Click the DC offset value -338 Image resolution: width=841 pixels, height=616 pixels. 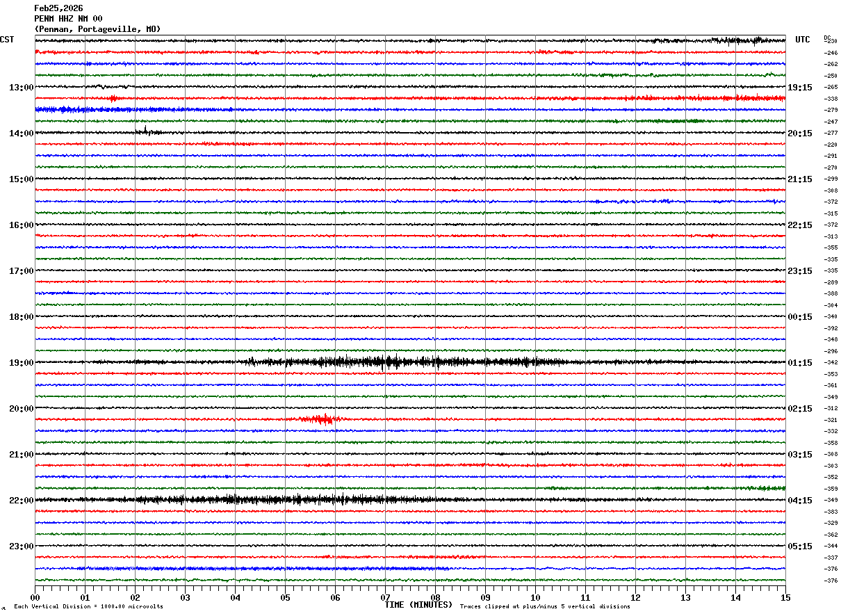coord(831,99)
